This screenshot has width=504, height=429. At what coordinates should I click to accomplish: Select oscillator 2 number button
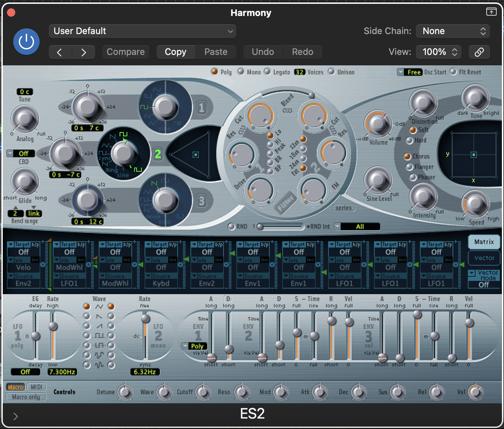158,154
